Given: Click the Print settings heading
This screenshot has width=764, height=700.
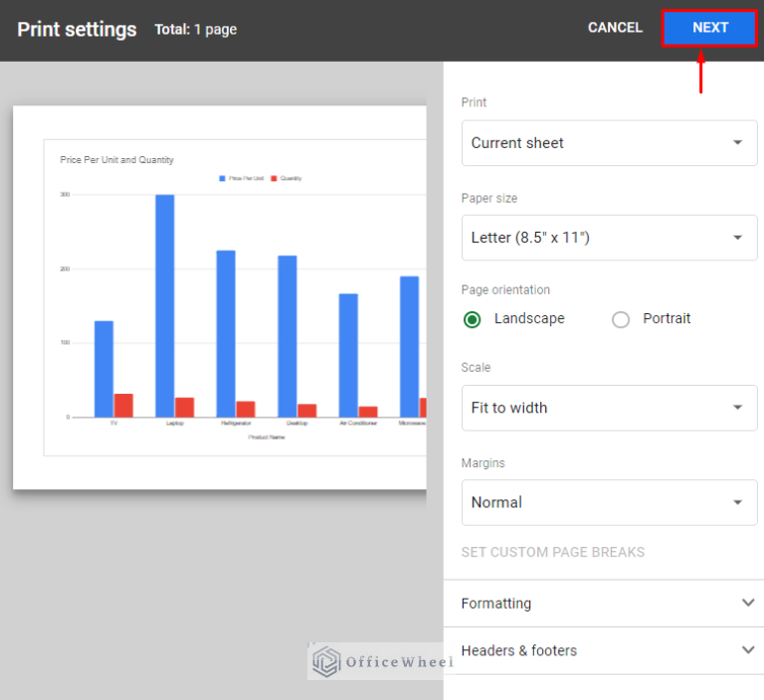Looking at the screenshot, I should pyautogui.click(x=77, y=29).
